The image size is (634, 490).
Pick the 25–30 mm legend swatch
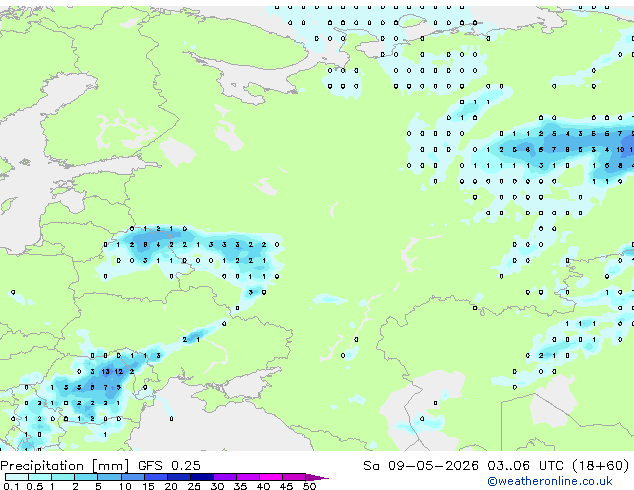click(201, 477)
